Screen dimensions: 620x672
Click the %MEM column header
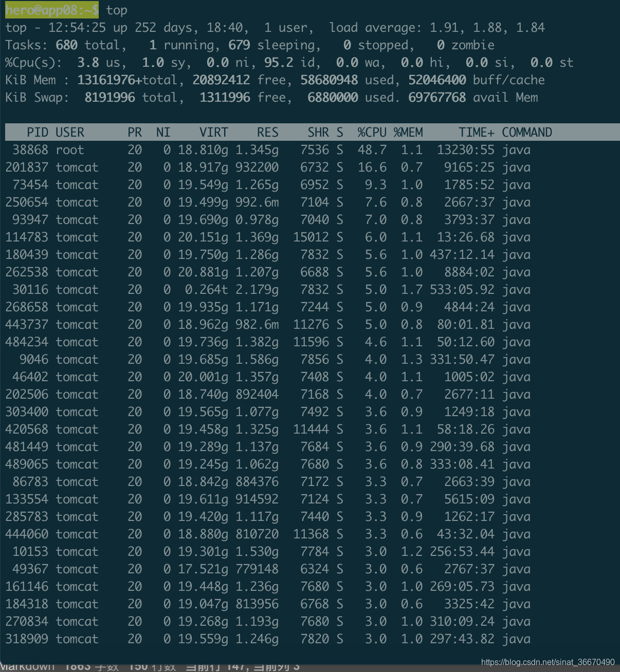click(x=408, y=132)
